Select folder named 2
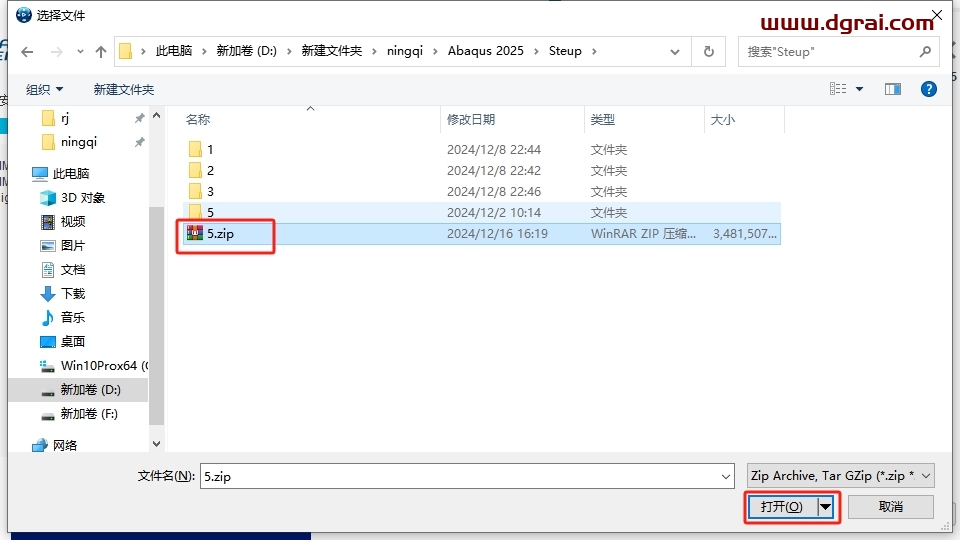The image size is (960, 540). [210, 170]
